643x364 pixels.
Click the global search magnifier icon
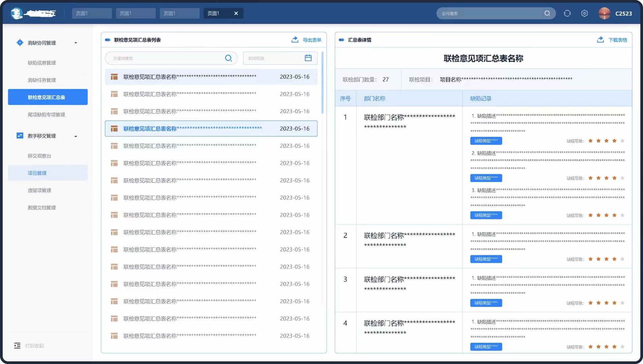pyautogui.click(x=547, y=13)
